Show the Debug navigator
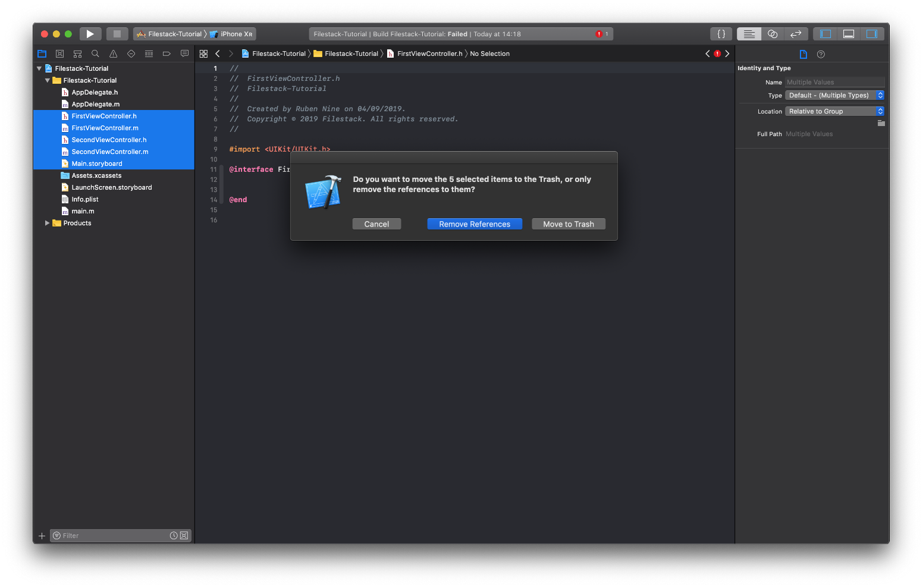Screen dimensions: 923x588 [x=149, y=54]
